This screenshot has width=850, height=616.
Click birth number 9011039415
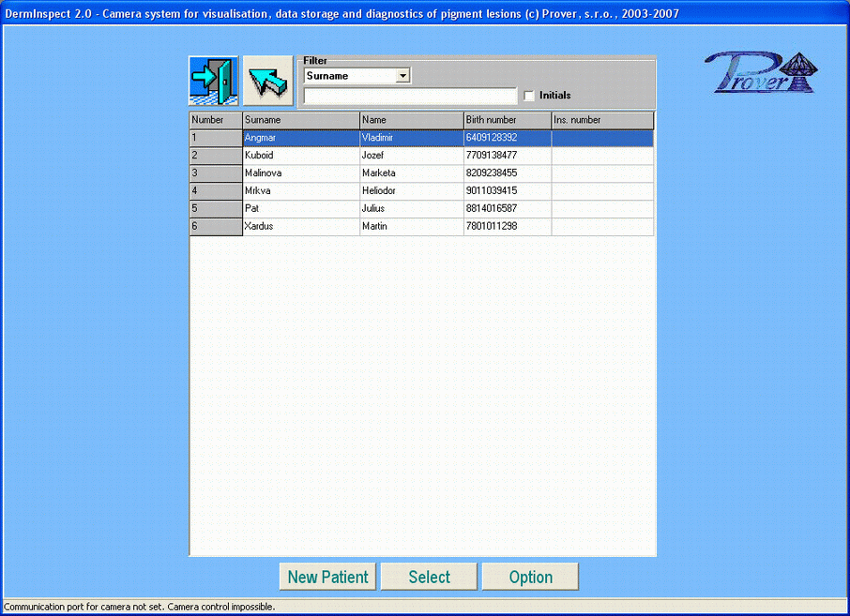point(492,191)
